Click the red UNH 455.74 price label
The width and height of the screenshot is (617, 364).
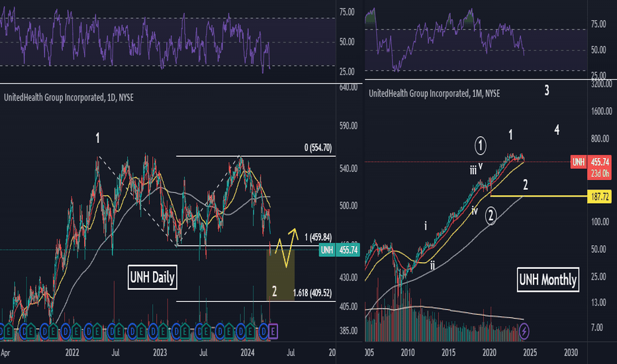tap(591, 161)
